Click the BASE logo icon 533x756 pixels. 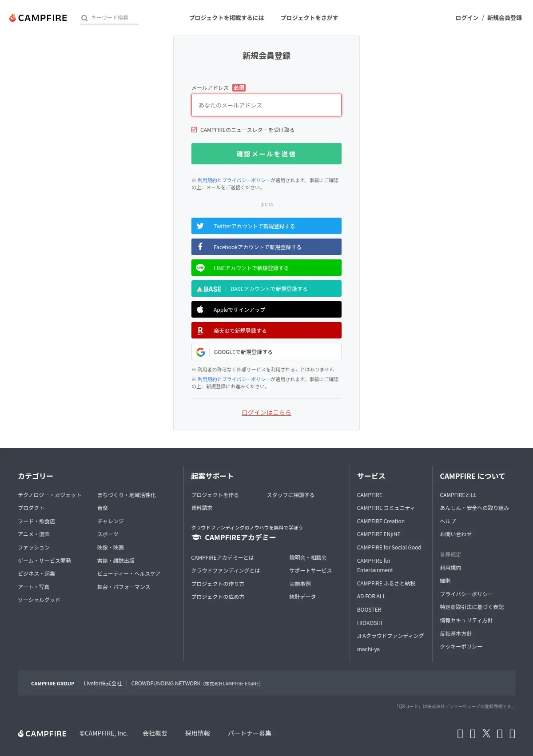(x=209, y=289)
